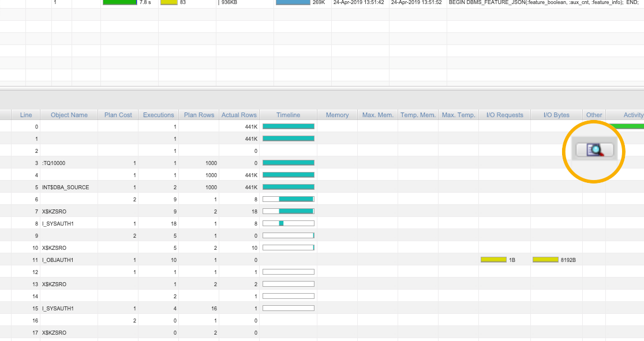Click the I/O Bytes column header
The height and width of the screenshot is (341, 644).
556,115
